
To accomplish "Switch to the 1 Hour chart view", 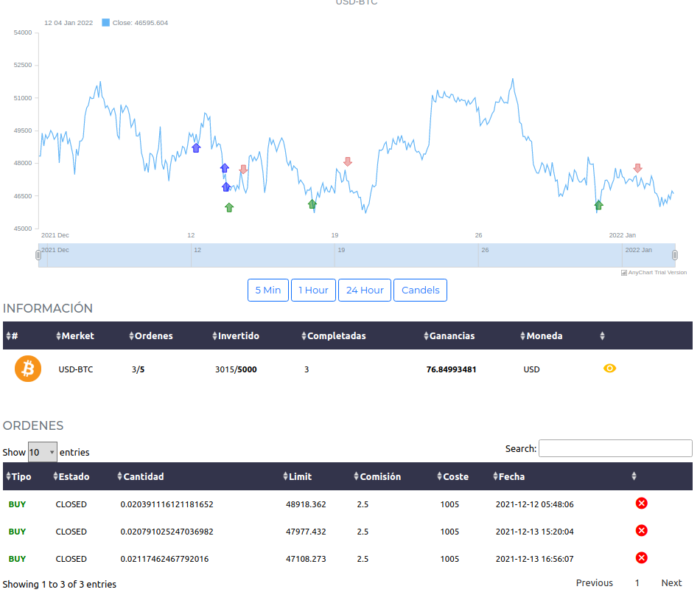I will [313, 290].
